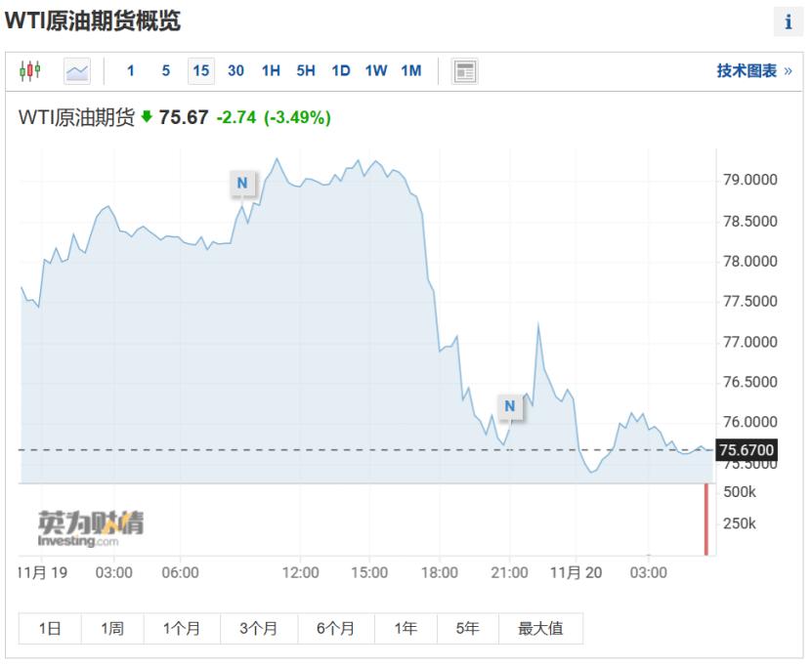Viewport: 812px width, 667px height.
Task: Click the info icon next to title
Action: (x=789, y=22)
